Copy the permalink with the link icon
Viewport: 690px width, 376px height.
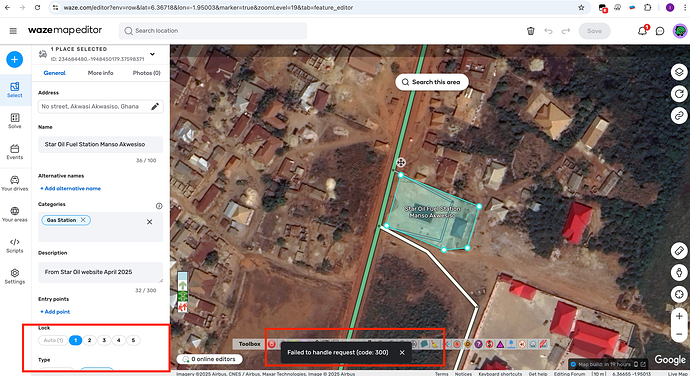tap(679, 115)
